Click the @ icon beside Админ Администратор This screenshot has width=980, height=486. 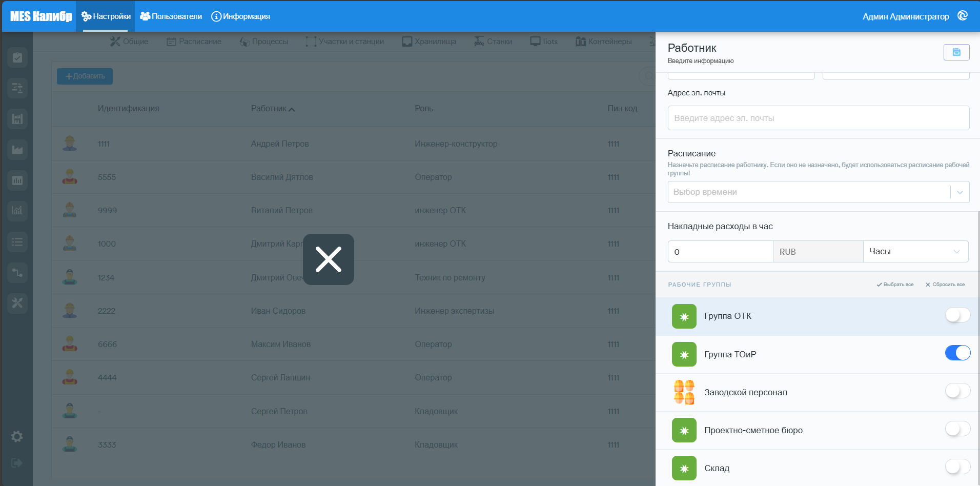click(963, 16)
